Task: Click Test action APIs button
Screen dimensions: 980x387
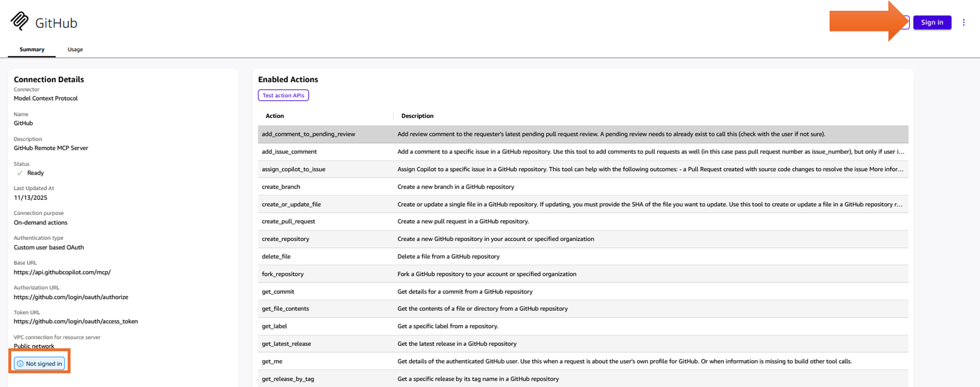Action: (x=283, y=96)
